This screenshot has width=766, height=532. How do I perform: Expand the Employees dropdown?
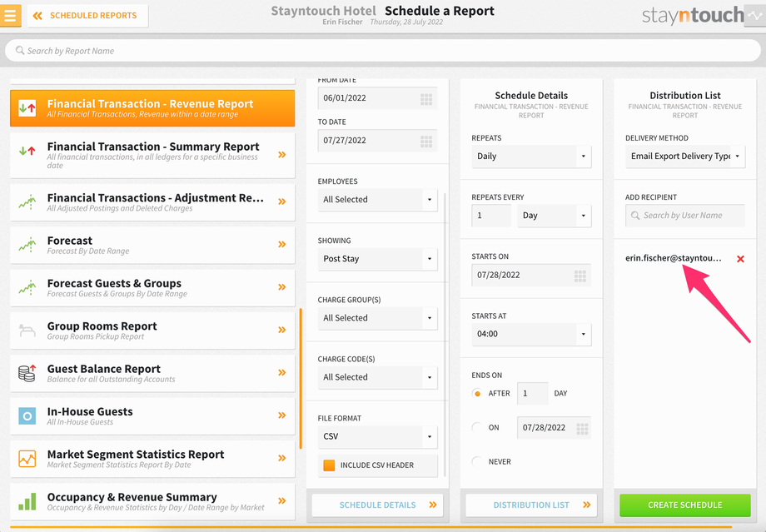point(377,200)
